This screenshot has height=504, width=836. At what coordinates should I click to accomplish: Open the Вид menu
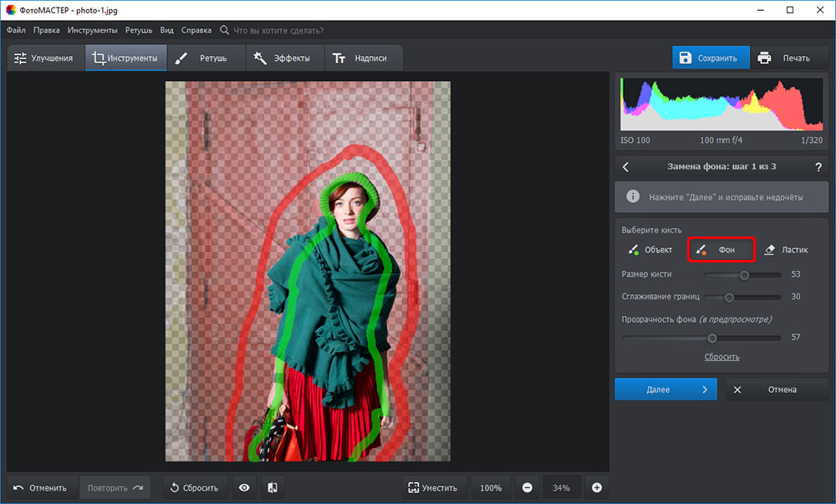pyautogui.click(x=167, y=30)
